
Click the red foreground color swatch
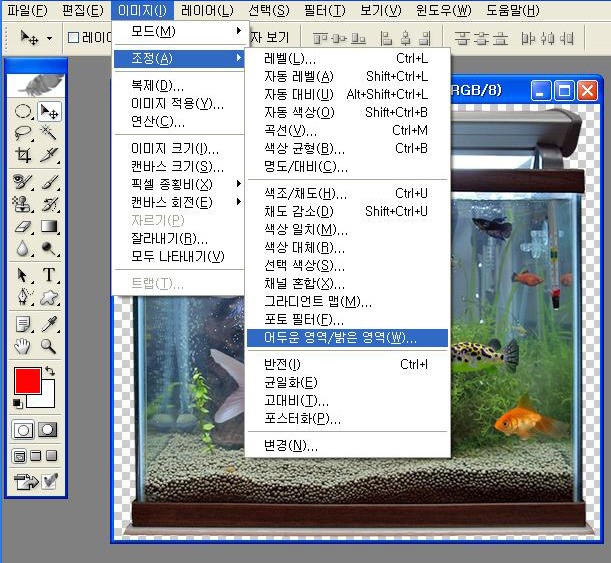[28, 381]
